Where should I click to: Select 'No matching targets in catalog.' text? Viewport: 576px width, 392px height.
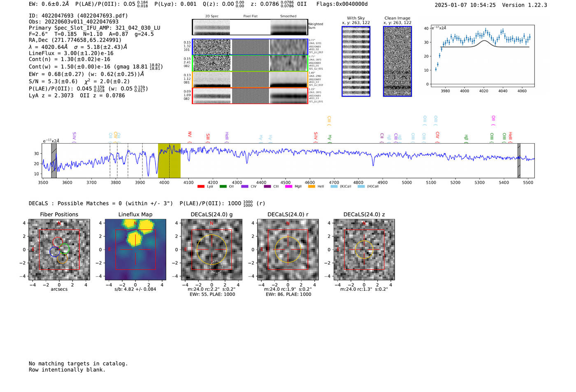[78, 364]
